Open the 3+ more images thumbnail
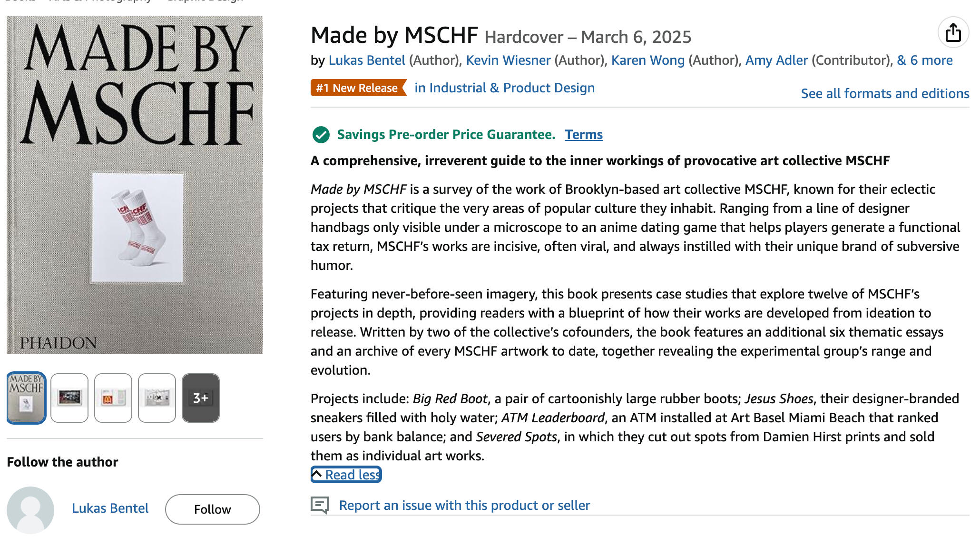Image resolution: width=980 pixels, height=537 pixels. tap(201, 398)
